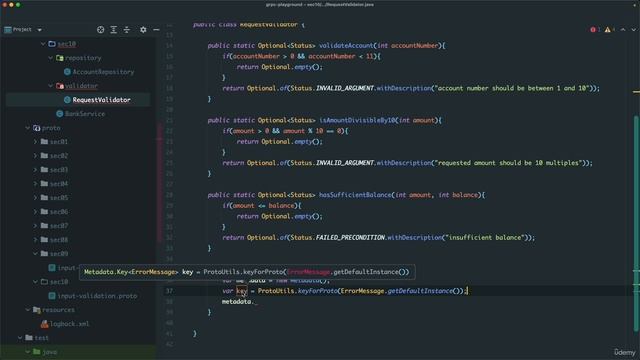Click the yellow warning stripe marker on the scrollbar

point(636,92)
